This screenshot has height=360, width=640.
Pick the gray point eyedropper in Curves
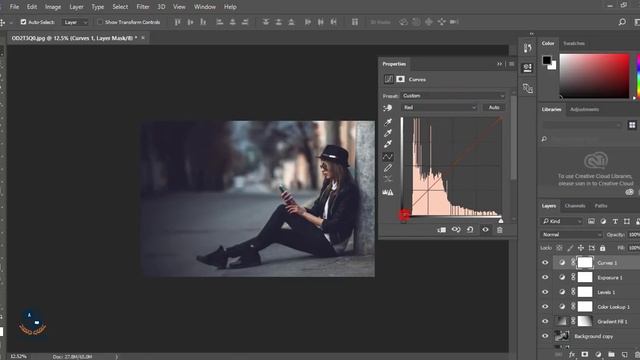pyautogui.click(x=388, y=133)
